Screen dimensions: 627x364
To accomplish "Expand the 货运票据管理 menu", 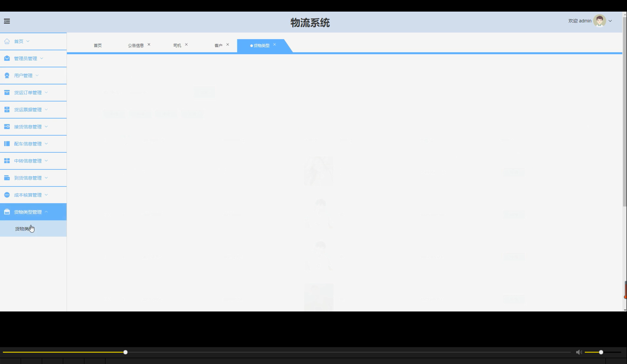I will pyautogui.click(x=27, y=109).
